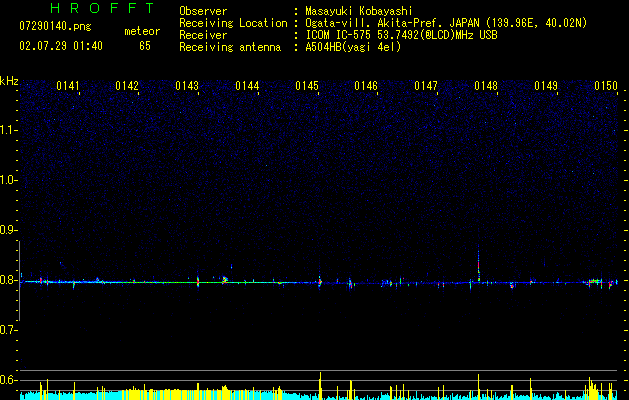Click the tall meteor echo spike near 0148
The image size is (629, 400).
479,264
